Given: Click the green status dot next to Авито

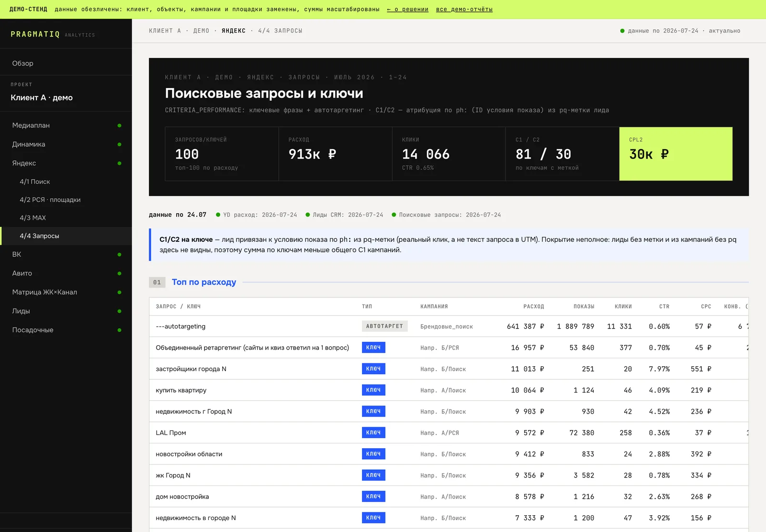Looking at the screenshot, I should pos(119,273).
